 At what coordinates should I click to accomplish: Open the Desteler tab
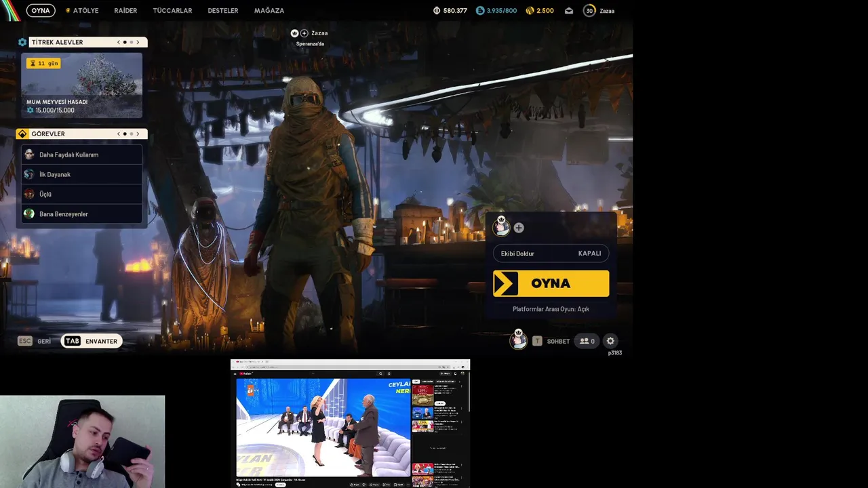[x=223, y=11]
